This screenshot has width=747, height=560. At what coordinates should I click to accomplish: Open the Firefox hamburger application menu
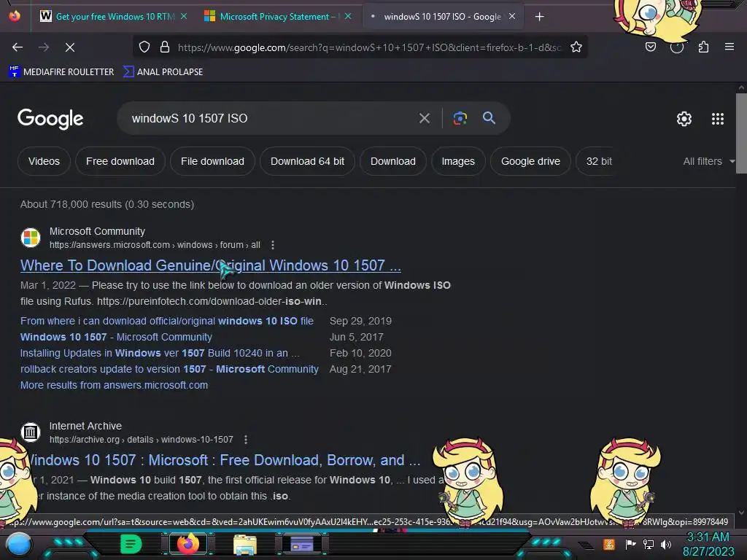pos(729,47)
